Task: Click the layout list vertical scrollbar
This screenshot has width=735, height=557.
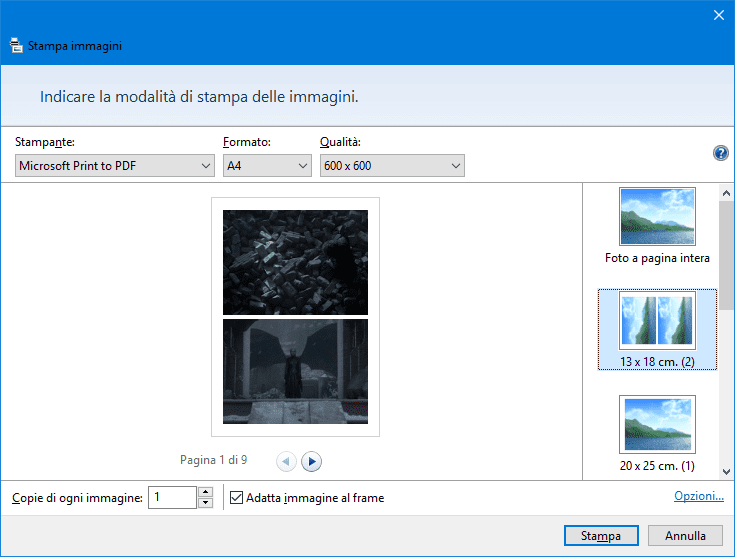Action: [726, 300]
